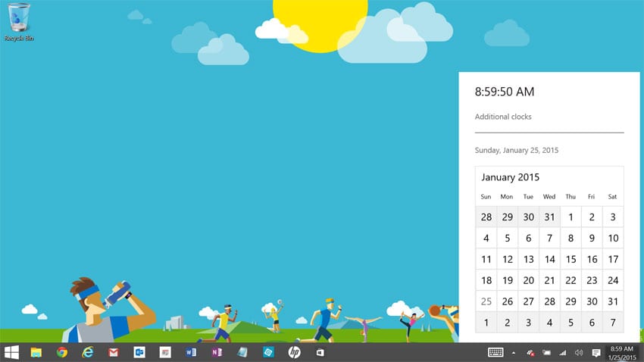Open the Windows Start menu
Image resolution: width=644 pixels, height=362 pixels.
11,352
